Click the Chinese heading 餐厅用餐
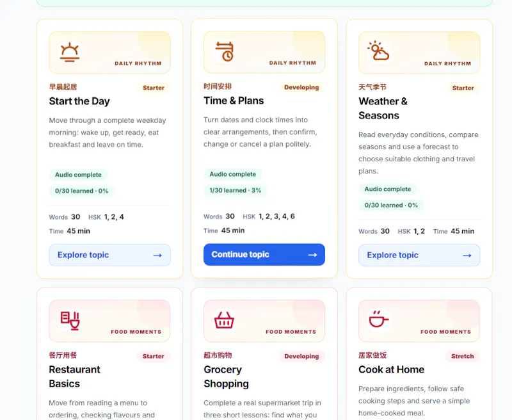This screenshot has width=512, height=420. tap(63, 355)
